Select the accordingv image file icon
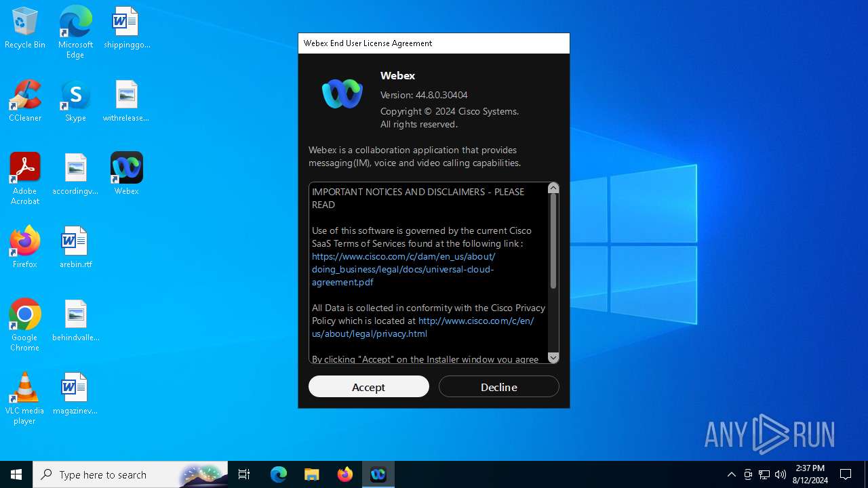Viewport: 868px width, 488px height. [75, 174]
